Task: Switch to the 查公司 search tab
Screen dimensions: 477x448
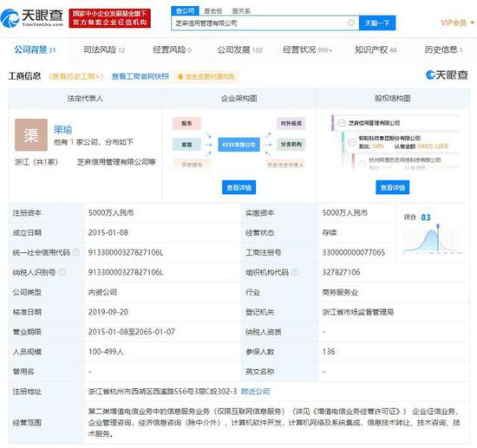Action: [x=185, y=11]
